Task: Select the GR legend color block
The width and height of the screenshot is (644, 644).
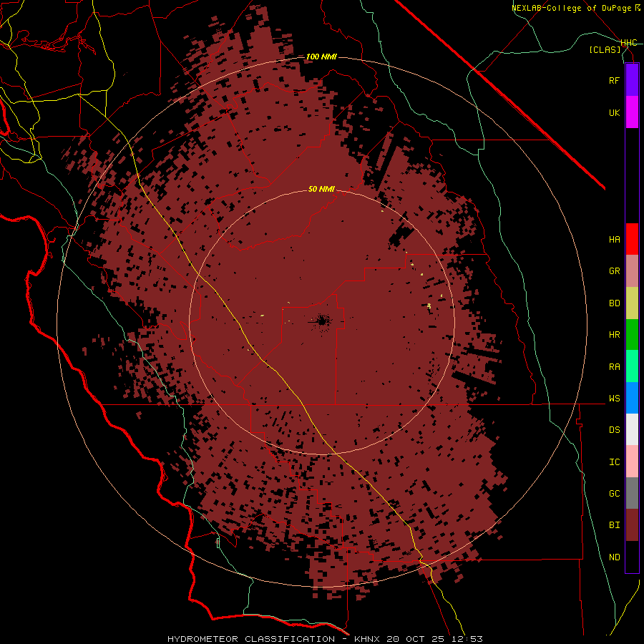Action: point(632,271)
